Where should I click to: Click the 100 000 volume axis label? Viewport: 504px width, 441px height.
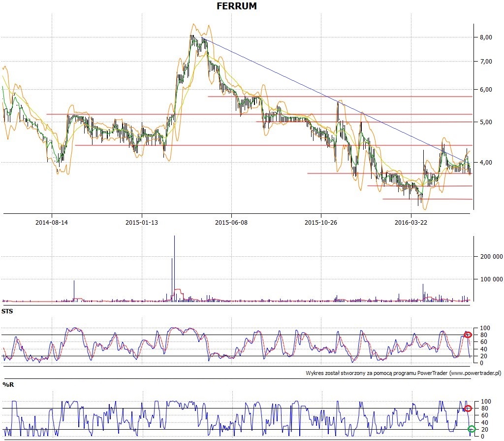click(492, 279)
